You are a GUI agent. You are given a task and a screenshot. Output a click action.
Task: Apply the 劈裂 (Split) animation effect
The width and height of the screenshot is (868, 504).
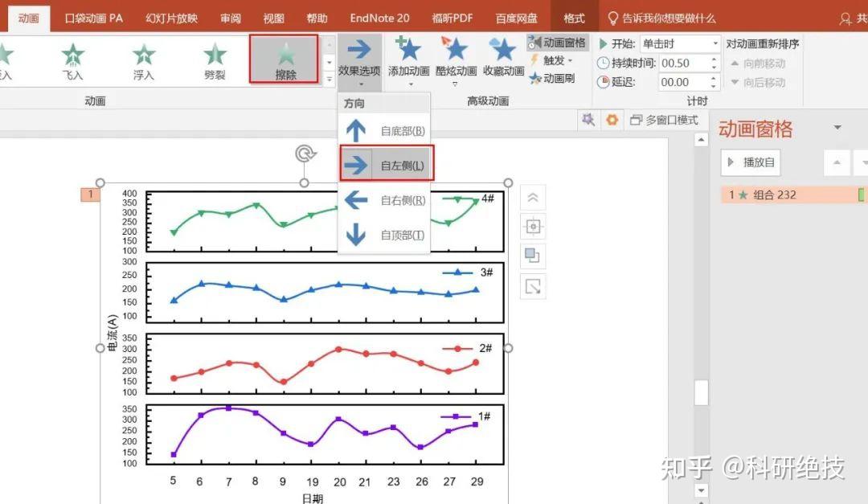tap(214, 60)
